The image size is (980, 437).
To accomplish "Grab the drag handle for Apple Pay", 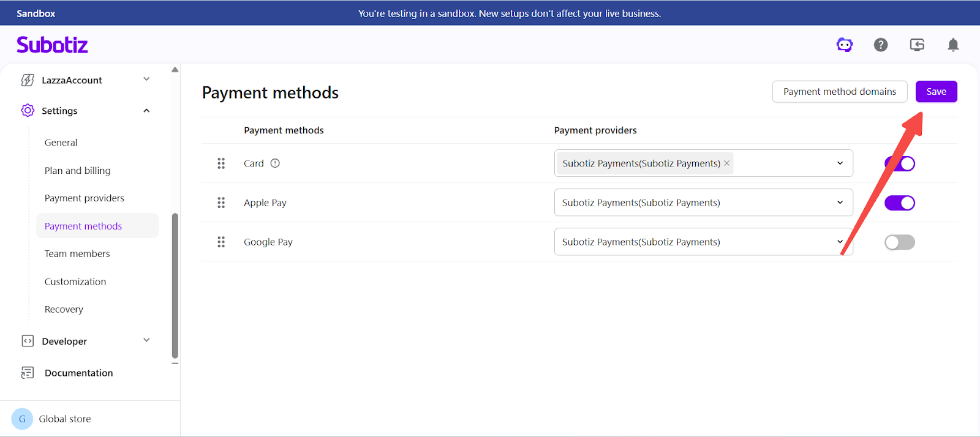I will pyautogui.click(x=221, y=203).
